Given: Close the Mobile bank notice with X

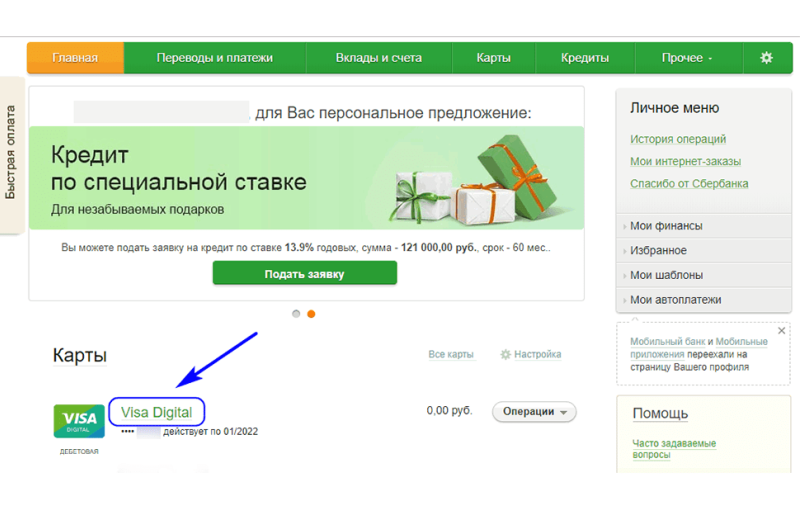Looking at the screenshot, I should pos(781,330).
